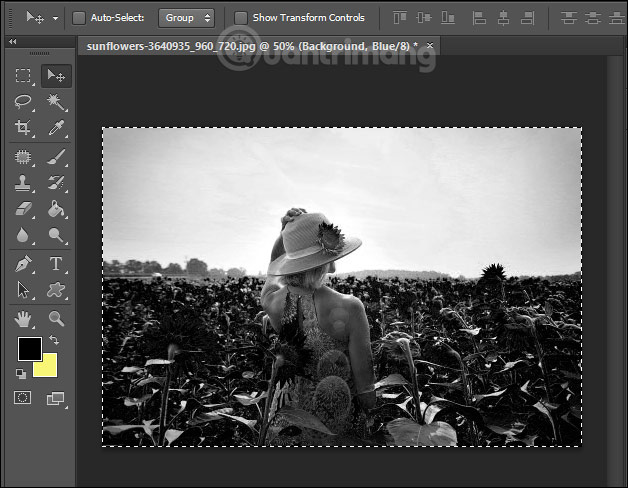Select the Rectangular Marquee tool
Screen dimensions: 628x488
[23, 75]
